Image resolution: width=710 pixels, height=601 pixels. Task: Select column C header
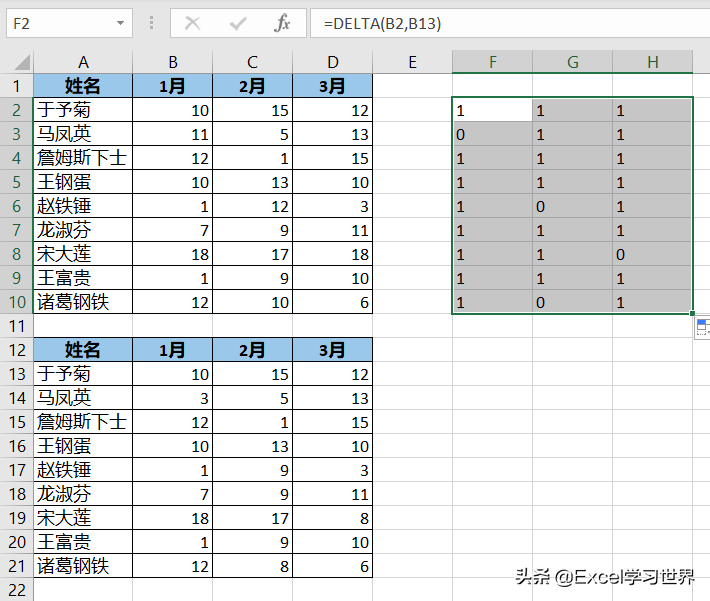[x=252, y=62]
